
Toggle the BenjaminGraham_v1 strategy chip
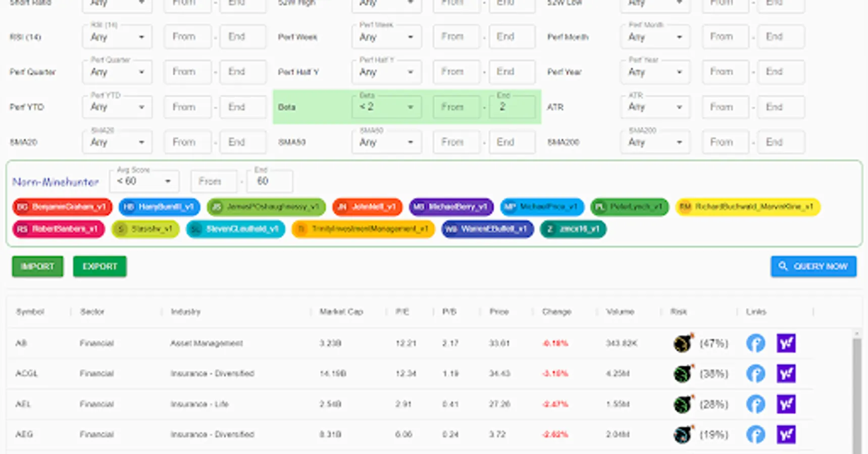click(62, 207)
